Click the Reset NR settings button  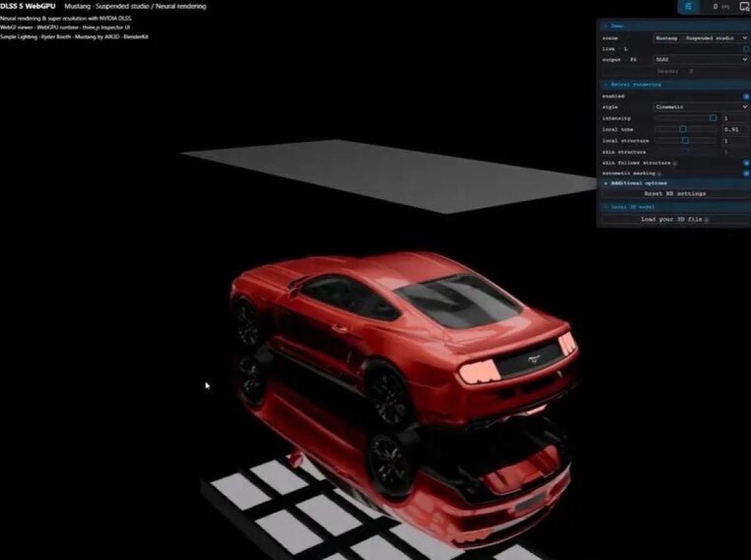point(675,193)
